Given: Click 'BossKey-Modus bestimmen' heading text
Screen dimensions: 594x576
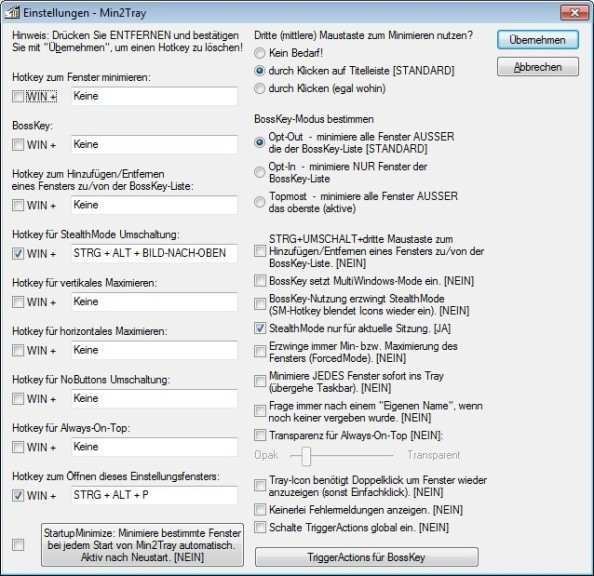Looking at the screenshot, I should tap(314, 119).
